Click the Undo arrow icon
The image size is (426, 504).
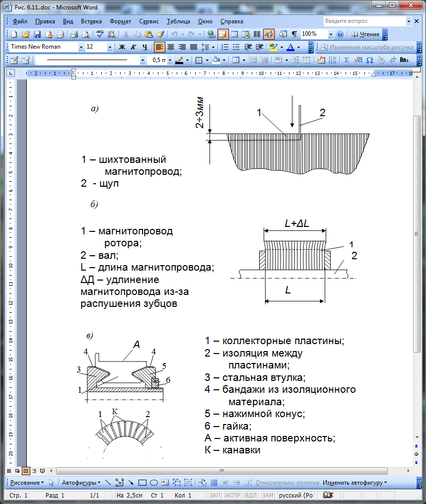[x=175, y=34]
